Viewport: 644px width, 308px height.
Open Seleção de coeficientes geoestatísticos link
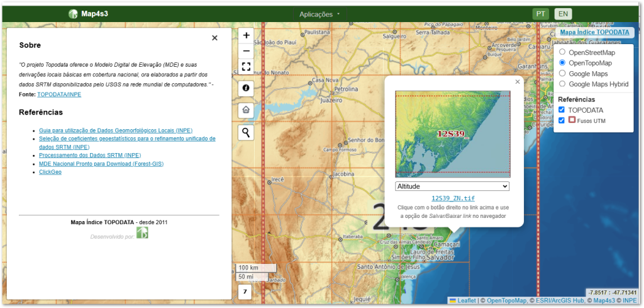[x=127, y=143]
